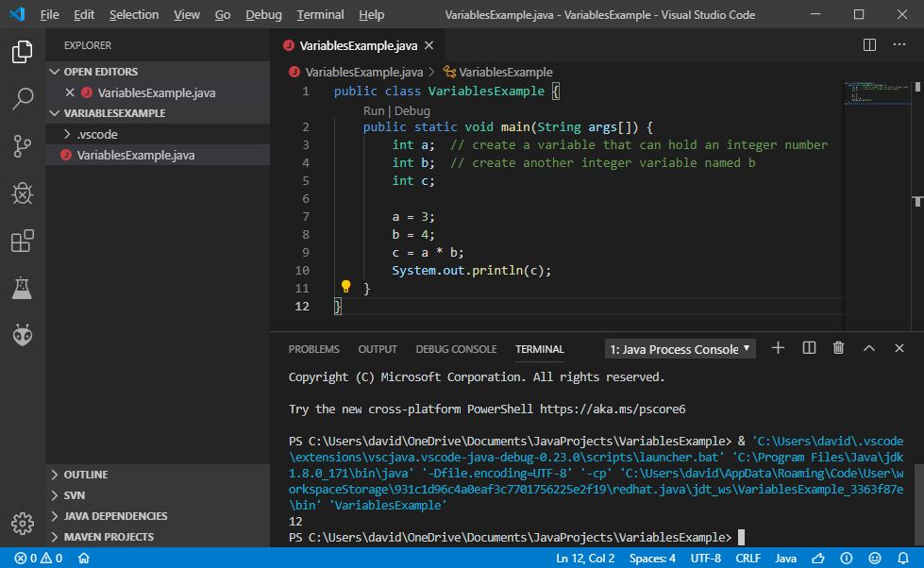
Task: Click the Visual Studio Code logo icon
Action: point(17,14)
